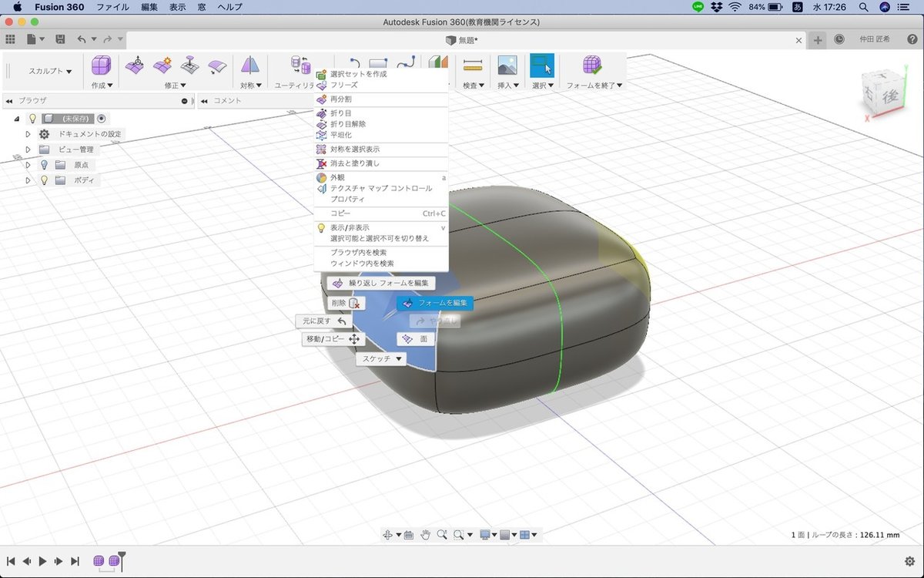Click the Inspect measure ruler icon

473,66
